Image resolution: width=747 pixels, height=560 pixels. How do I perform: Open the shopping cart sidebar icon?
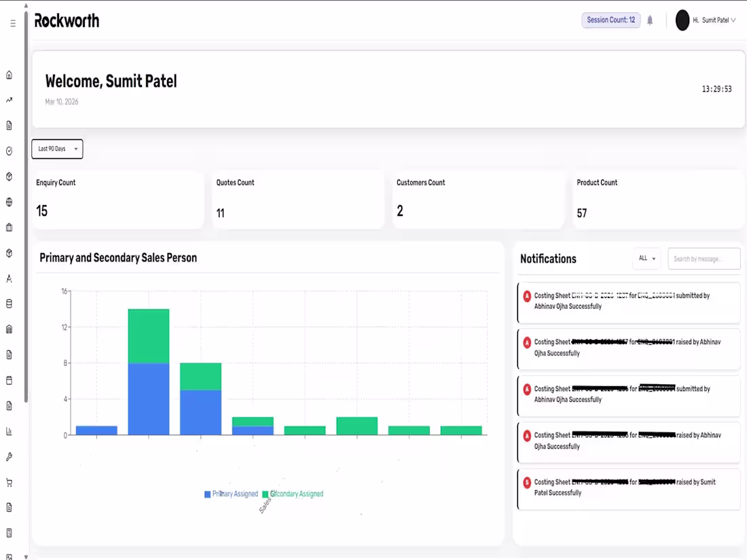pos(9,483)
